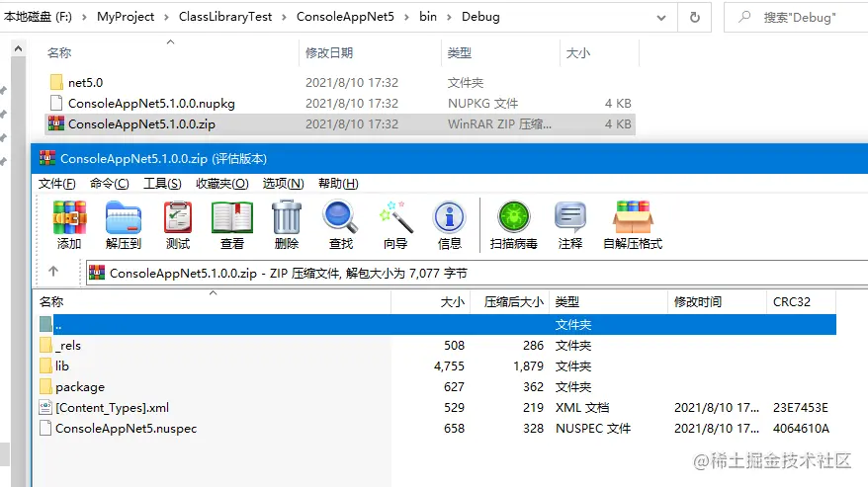Click the WinRAR Add (添加) toolbar icon

pos(69,217)
